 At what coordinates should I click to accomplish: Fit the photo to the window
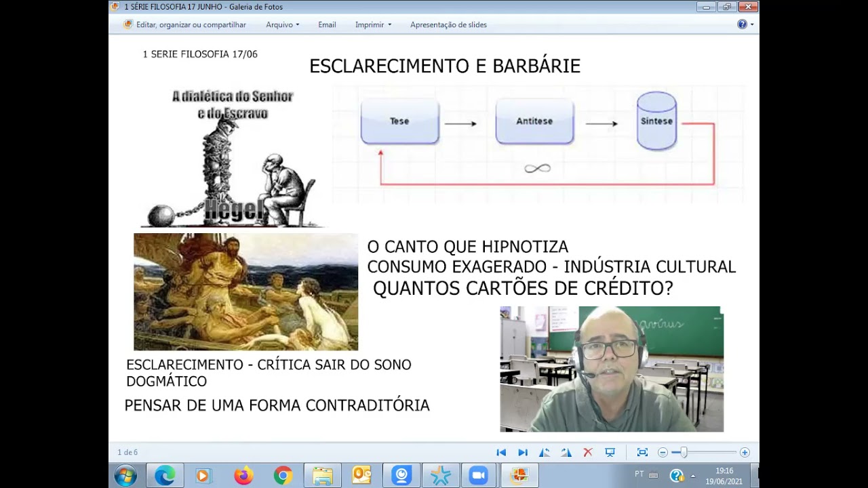point(642,452)
